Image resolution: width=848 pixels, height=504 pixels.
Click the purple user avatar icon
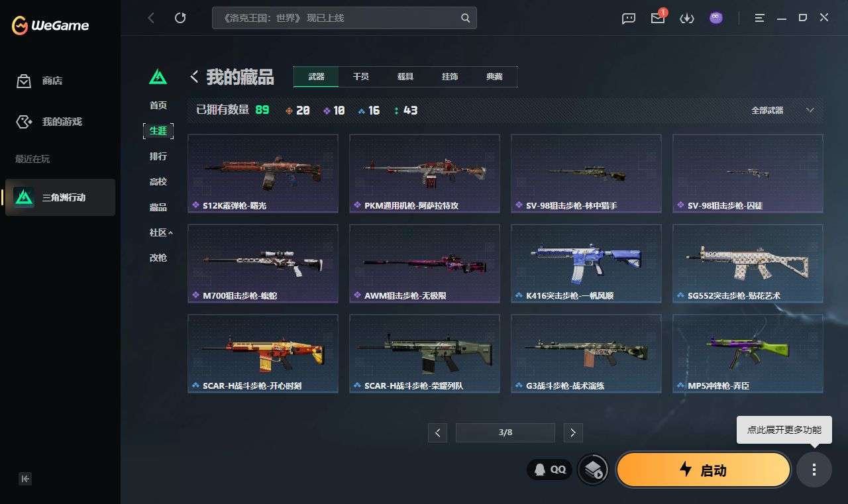coord(716,18)
